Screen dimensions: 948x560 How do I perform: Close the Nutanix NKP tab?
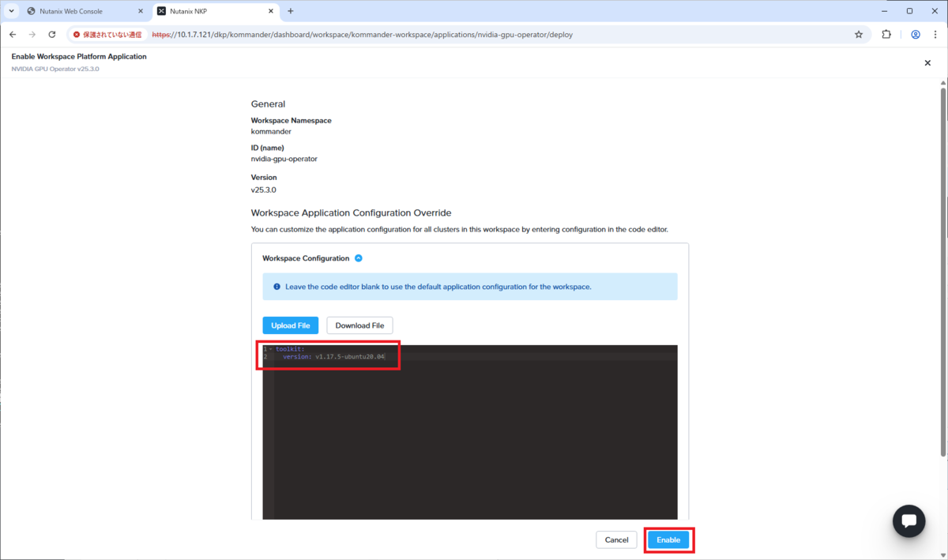270,11
